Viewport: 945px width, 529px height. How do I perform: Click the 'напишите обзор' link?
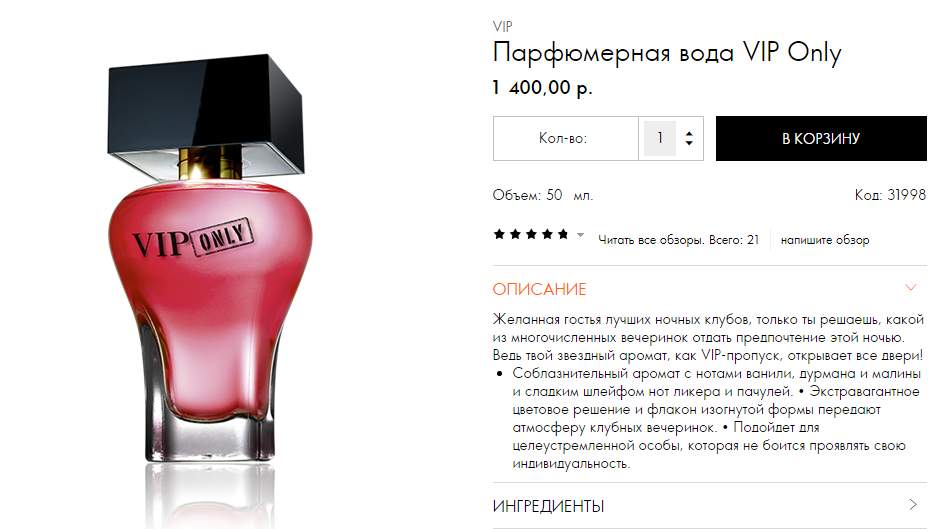825,240
